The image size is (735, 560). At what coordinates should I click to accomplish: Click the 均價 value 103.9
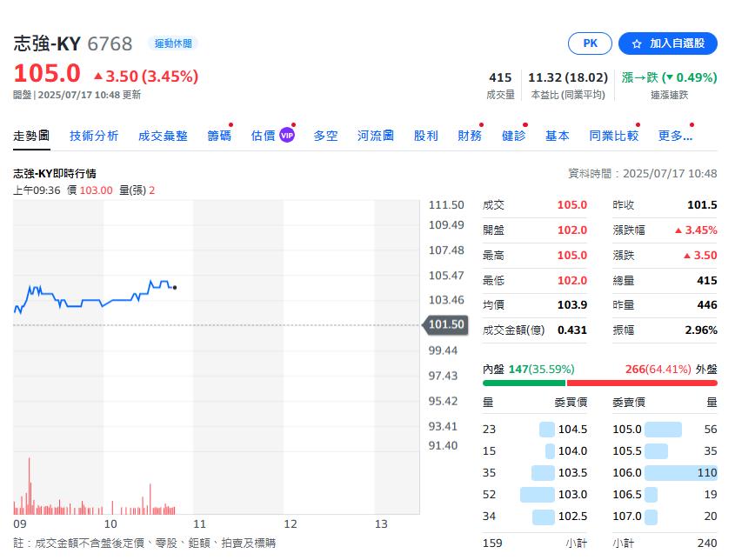coord(571,305)
